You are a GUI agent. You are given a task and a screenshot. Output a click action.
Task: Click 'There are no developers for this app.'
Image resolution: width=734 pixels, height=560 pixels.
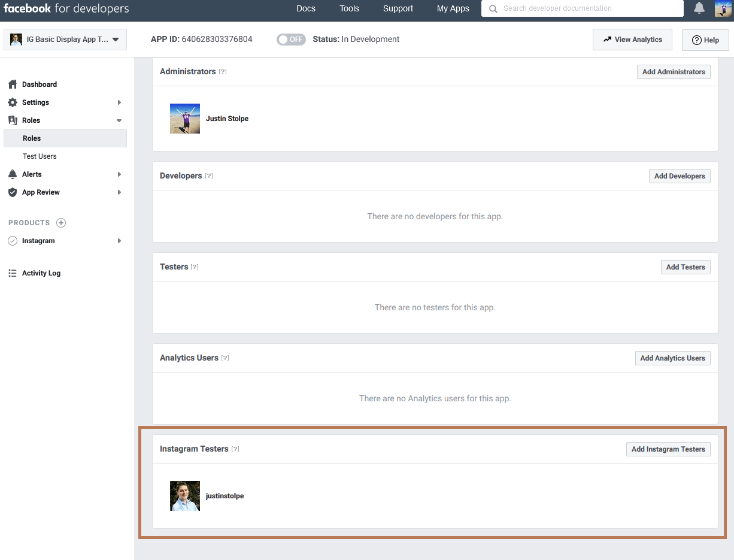click(435, 216)
